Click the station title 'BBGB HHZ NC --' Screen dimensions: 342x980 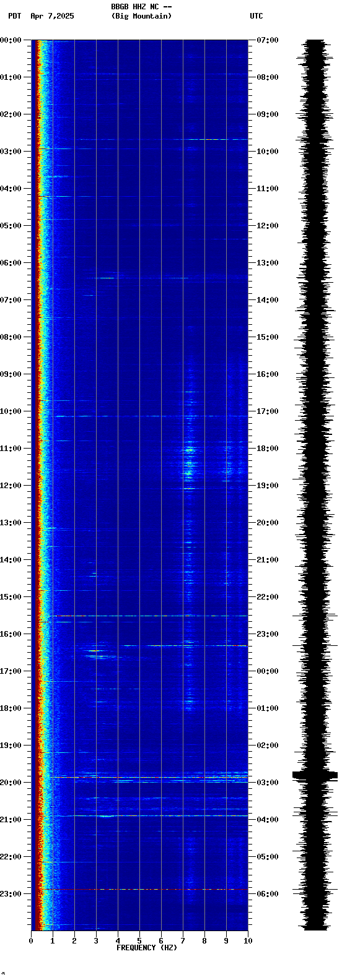(x=141, y=7)
